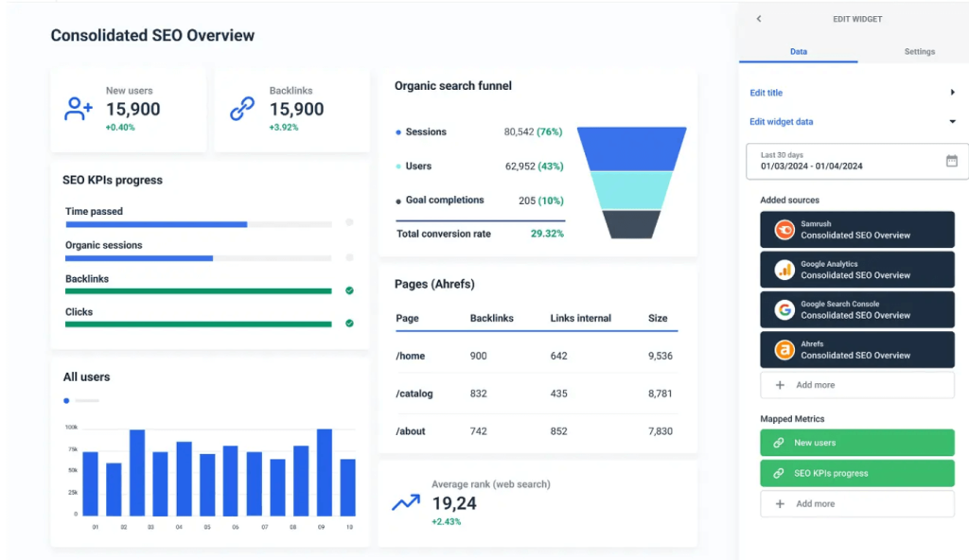Viewport: 969px width, 560px height.
Task: Click the plus icon under Added sources
Action: click(x=780, y=385)
